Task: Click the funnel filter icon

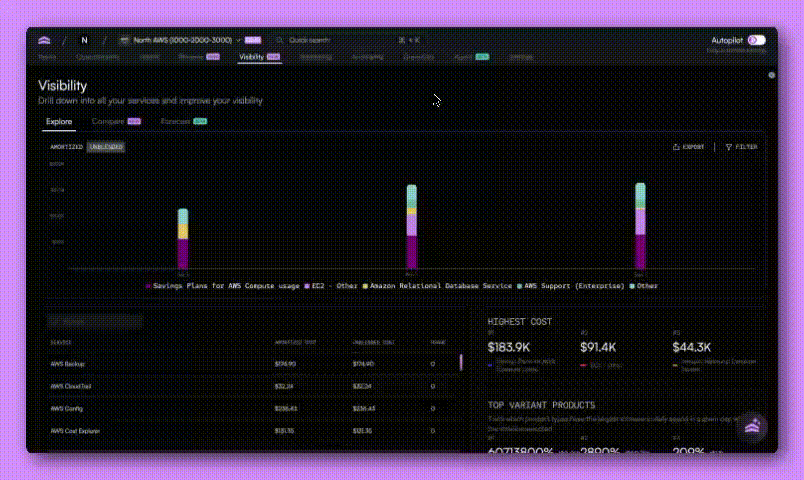Action: [729, 147]
